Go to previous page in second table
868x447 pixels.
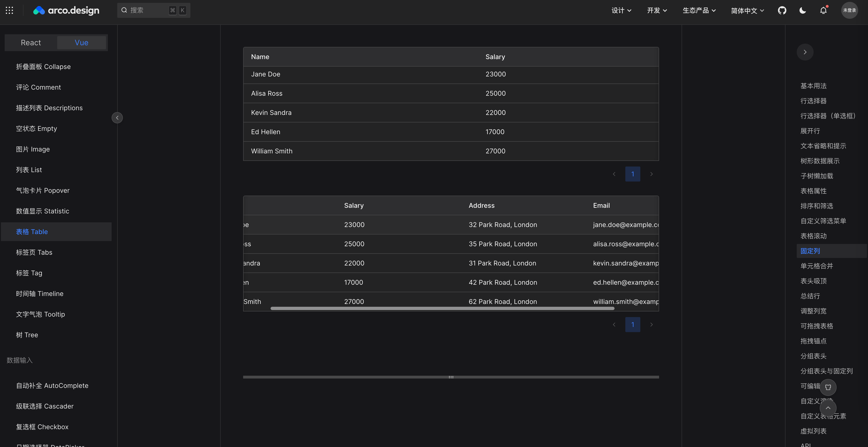pyautogui.click(x=614, y=324)
